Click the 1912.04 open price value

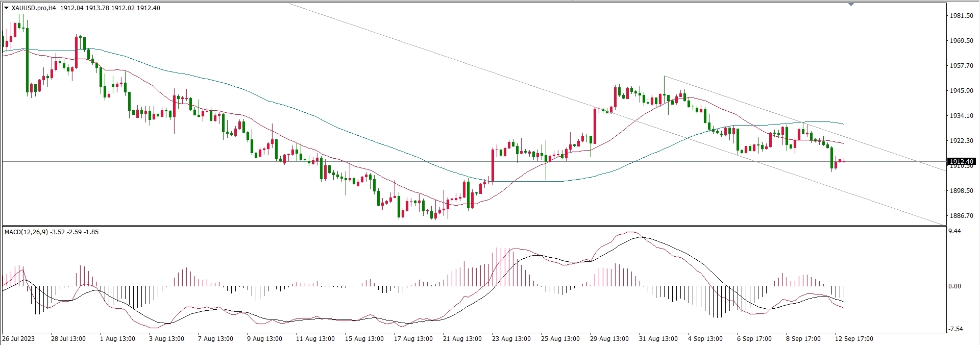[71, 8]
